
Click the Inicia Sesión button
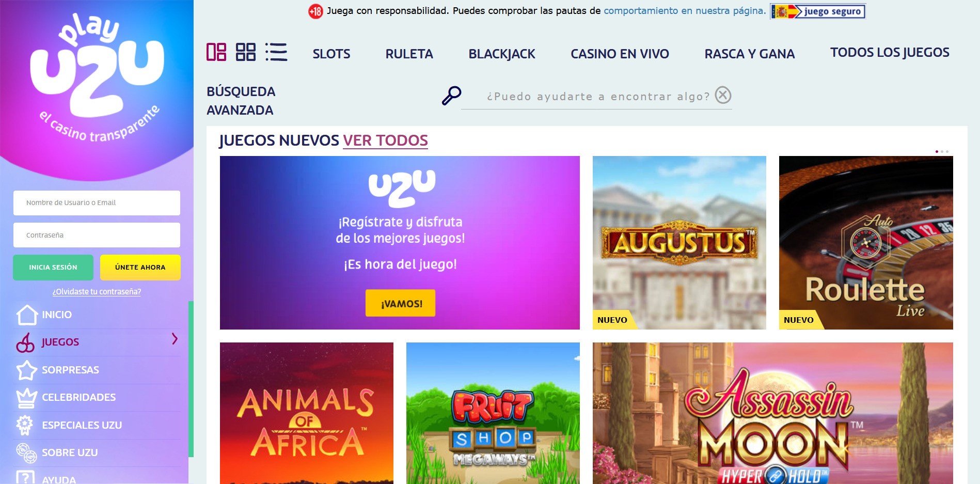(x=53, y=268)
